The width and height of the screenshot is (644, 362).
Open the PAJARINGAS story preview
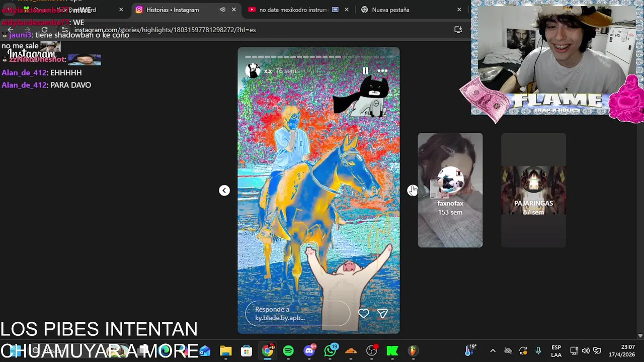pos(533,190)
